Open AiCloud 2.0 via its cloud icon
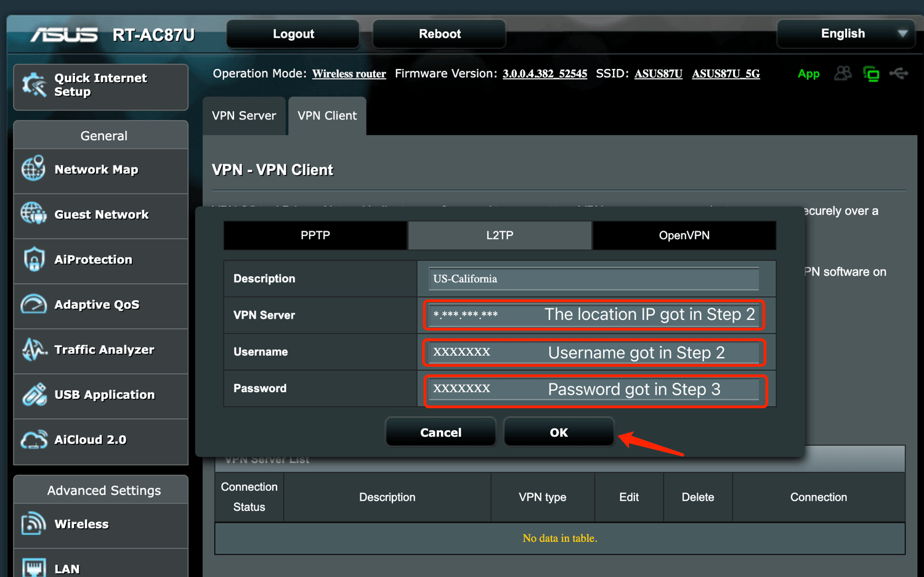Viewport: 924px width, 577px height. [x=33, y=440]
